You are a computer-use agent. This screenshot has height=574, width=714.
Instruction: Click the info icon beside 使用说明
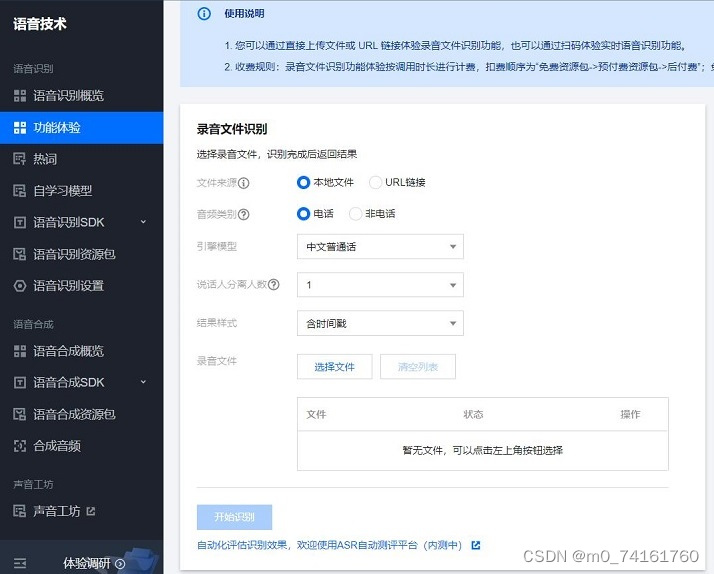tap(204, 14)
